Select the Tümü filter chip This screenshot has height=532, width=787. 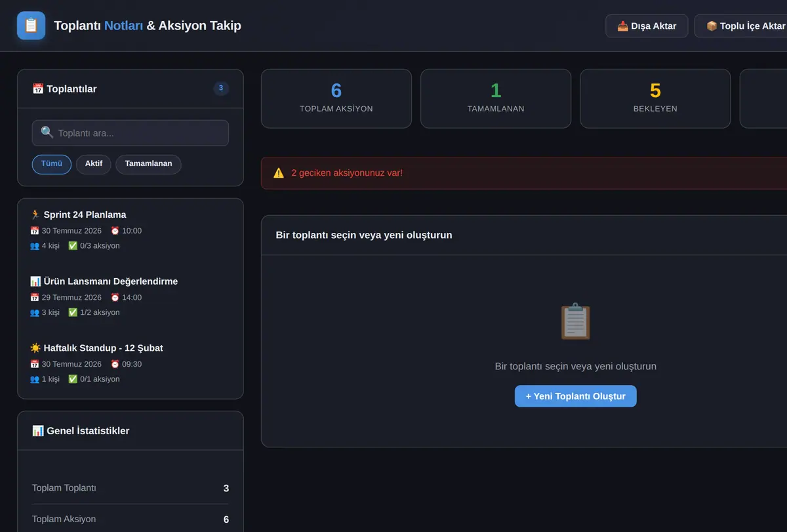[x=51, y=164]
